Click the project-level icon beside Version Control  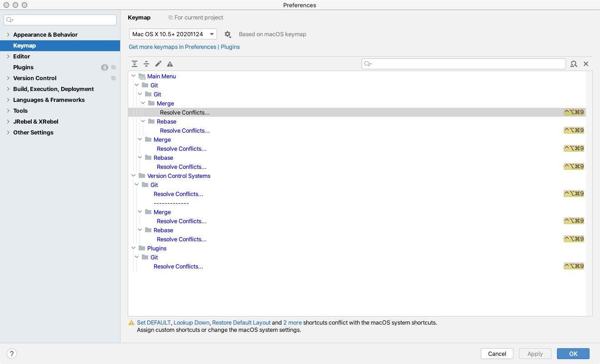click(x=113, y=78)
